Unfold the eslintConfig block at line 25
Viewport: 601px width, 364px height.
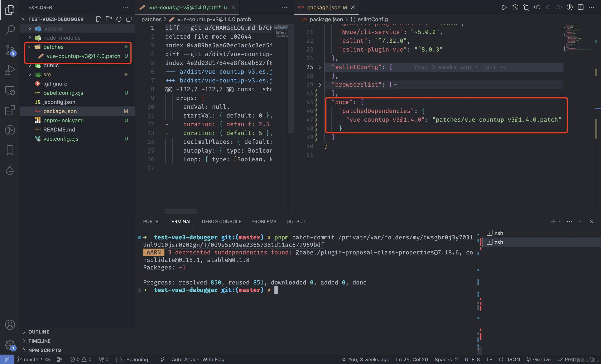pos(320,67)
